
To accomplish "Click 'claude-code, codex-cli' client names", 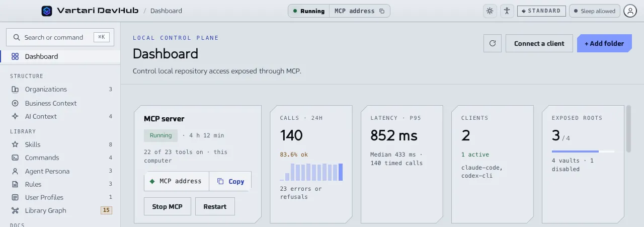I will 482,172.
